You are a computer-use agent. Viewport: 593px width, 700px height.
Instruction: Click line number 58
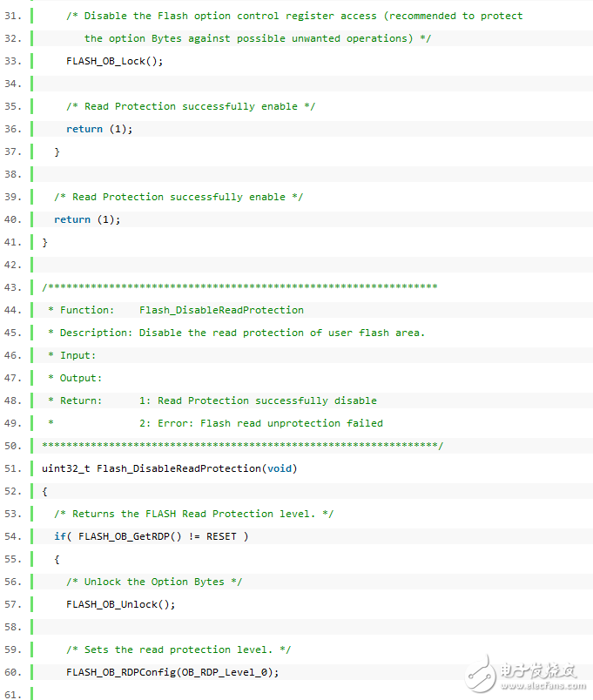pos(13,627)
